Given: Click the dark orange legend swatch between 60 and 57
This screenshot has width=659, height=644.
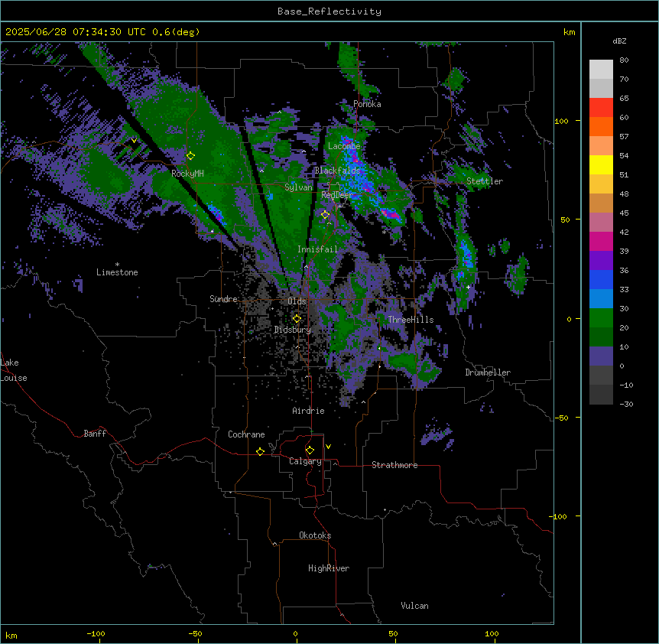Looking at the screenshot, I should 601,127.
